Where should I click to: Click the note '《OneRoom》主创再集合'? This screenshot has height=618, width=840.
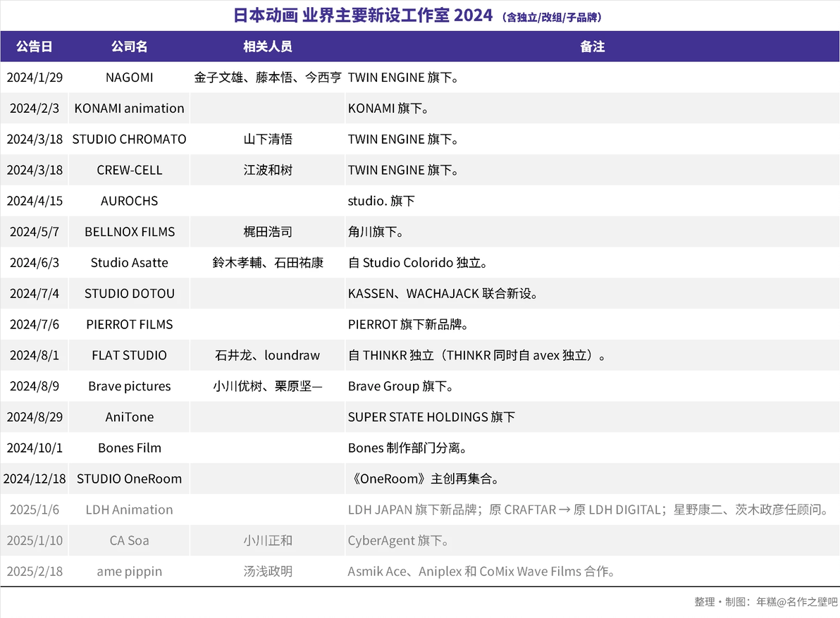[x=424, y=478]
